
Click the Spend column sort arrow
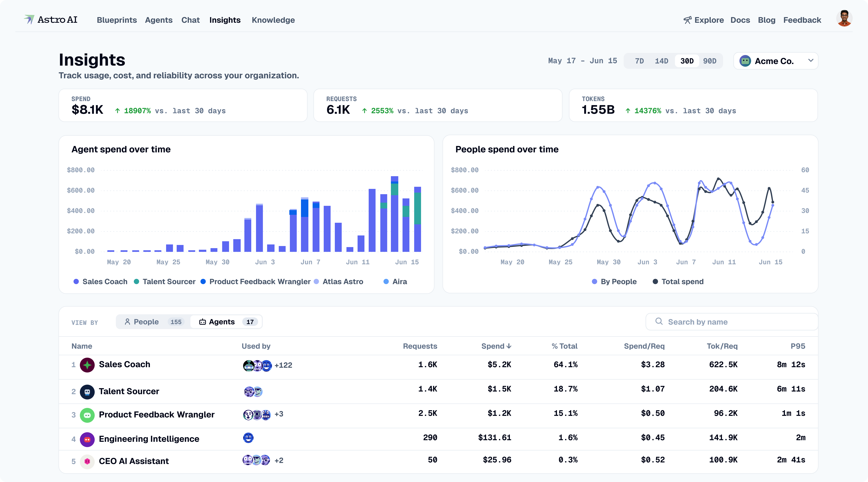[x=509, y=346]
